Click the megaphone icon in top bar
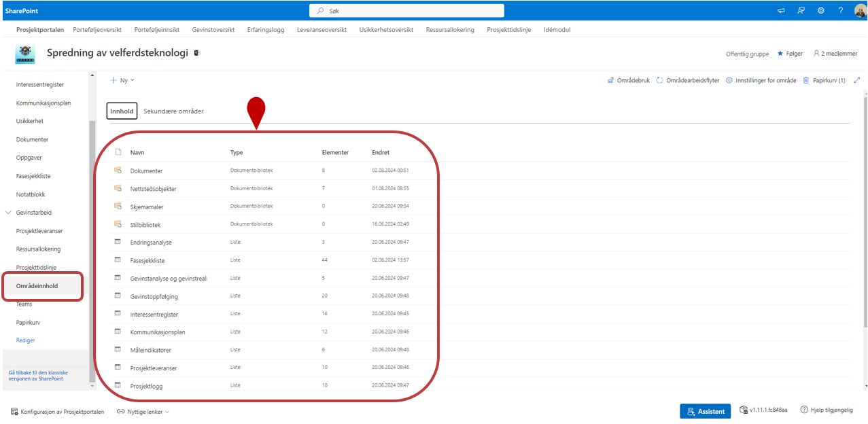This screenshot has height=424, width=868. pyautogui.click(x=781, y=10)
